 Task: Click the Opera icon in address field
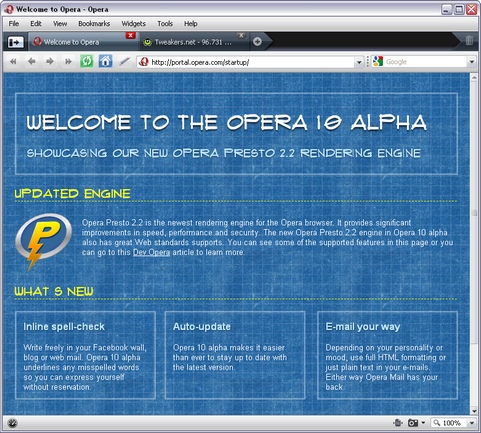pos(144,62)
